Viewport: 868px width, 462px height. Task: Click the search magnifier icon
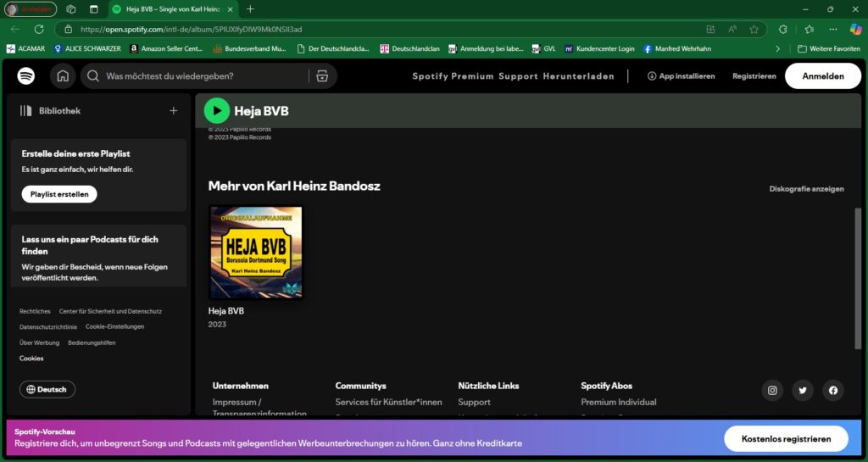[x=93, y=75]
